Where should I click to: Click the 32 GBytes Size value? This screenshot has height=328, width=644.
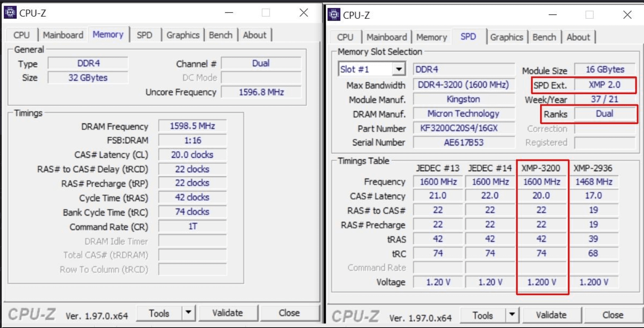(88, 78)
